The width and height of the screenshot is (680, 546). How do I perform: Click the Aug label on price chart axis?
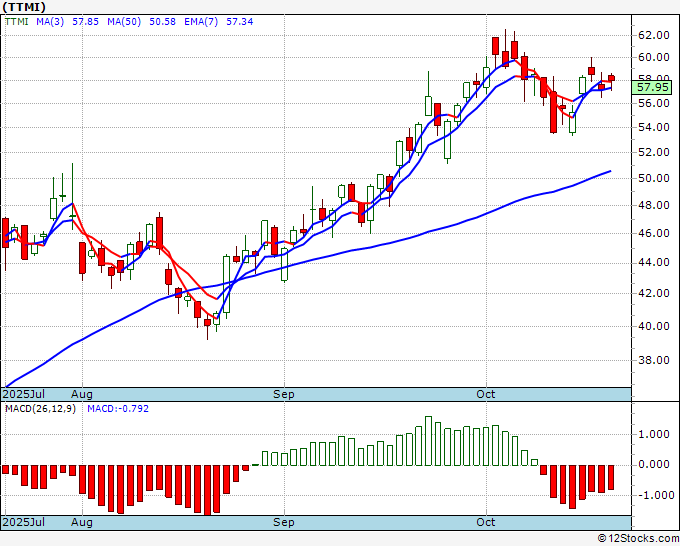click(x=82, y=394)
